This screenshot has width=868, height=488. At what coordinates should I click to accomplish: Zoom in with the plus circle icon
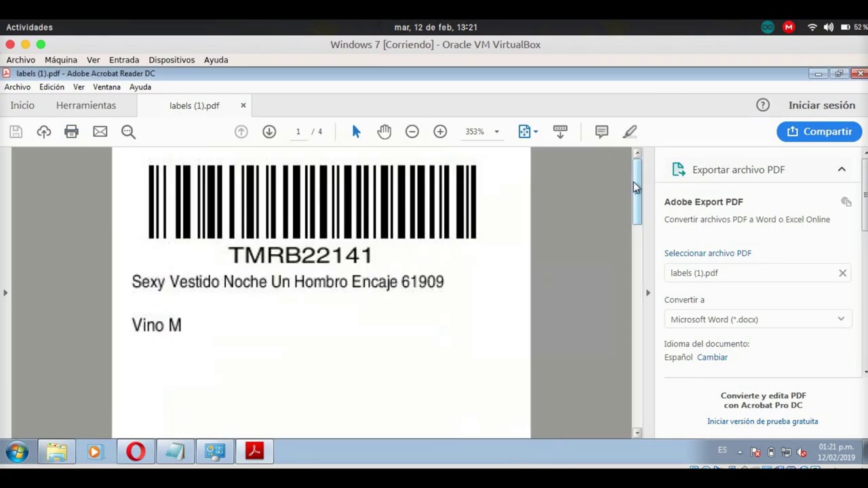pyautogui.click(x=440, y=131)
